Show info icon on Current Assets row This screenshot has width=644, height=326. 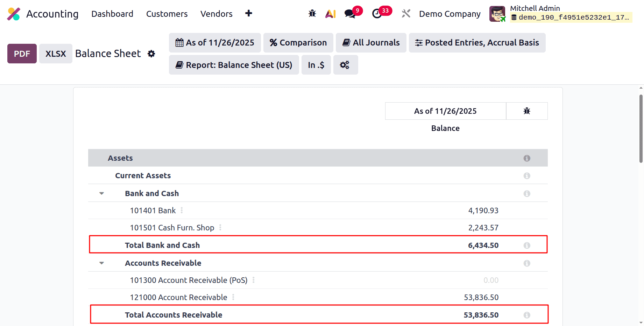tap(526, 176)
